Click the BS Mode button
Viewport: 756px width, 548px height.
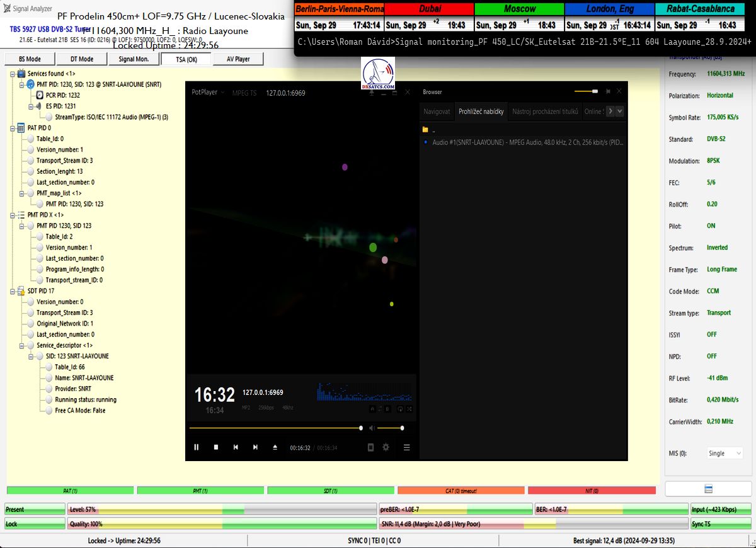tap(29, 59)
